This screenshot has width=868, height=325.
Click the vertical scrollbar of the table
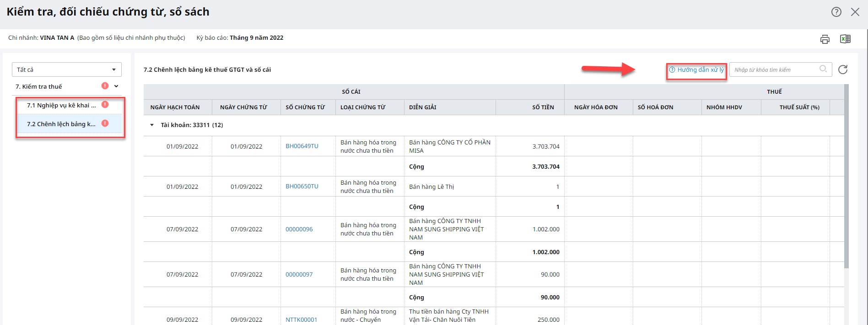(x=846, y=176)
